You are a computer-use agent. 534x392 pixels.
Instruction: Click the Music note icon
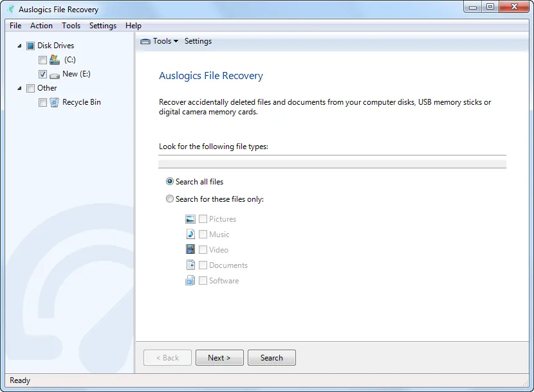(x=190, y=234)
